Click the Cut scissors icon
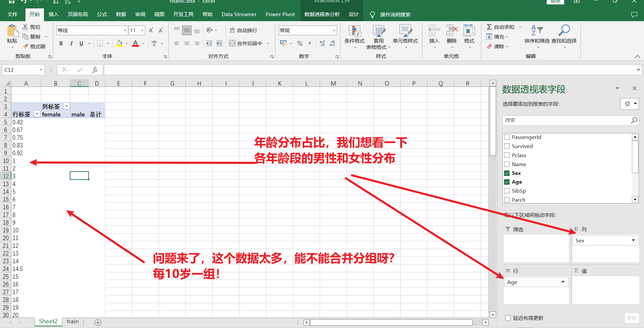644x328 pixels. pyautogui.click(x=25, y=27)
